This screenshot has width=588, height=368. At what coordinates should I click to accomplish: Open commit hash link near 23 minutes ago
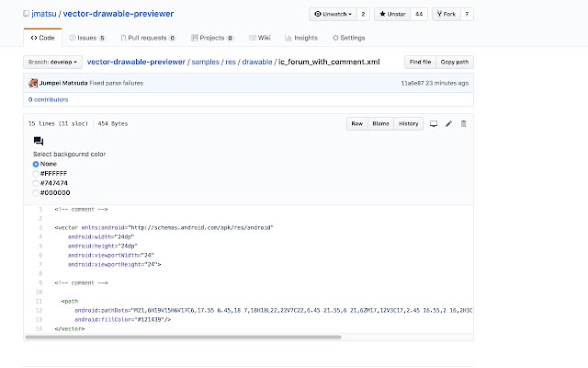click(413, 83)
